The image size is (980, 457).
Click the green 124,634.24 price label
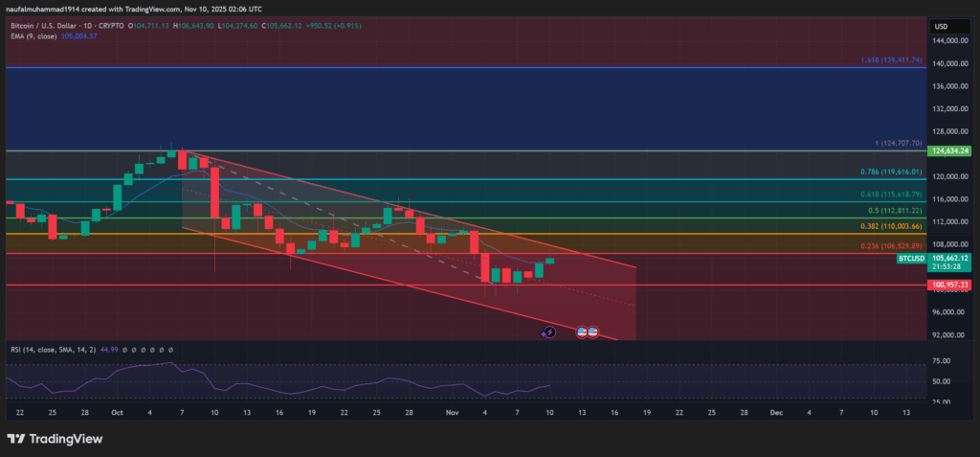tap(949, 151)
